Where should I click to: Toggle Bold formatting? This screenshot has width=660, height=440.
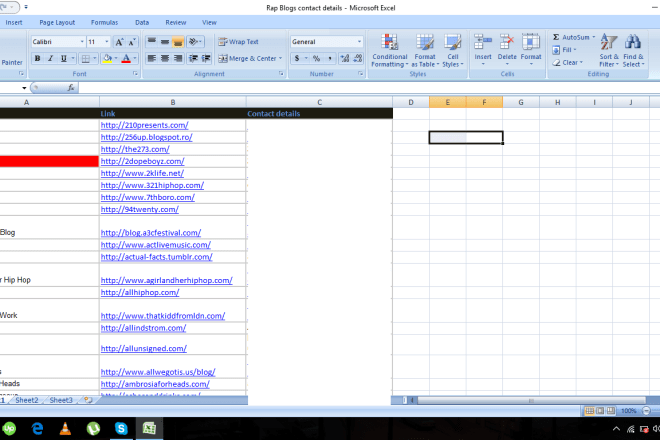pyautogui.click(x=37, y=59)
